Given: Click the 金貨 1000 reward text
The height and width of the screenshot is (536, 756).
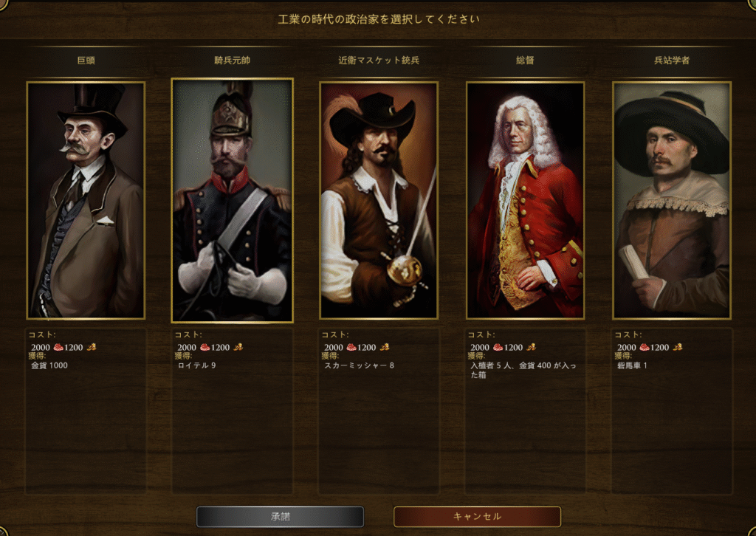Looking at the screenshot, I should click(x=49, y=365).
